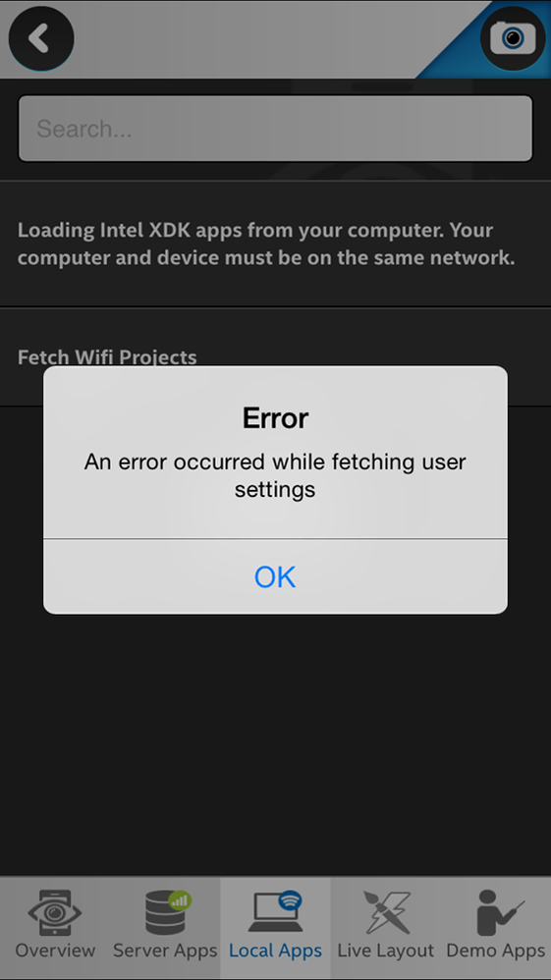Dismiss the error with OK
The width and height of the screenshot is (551, 980).
[x=275, y=576]
